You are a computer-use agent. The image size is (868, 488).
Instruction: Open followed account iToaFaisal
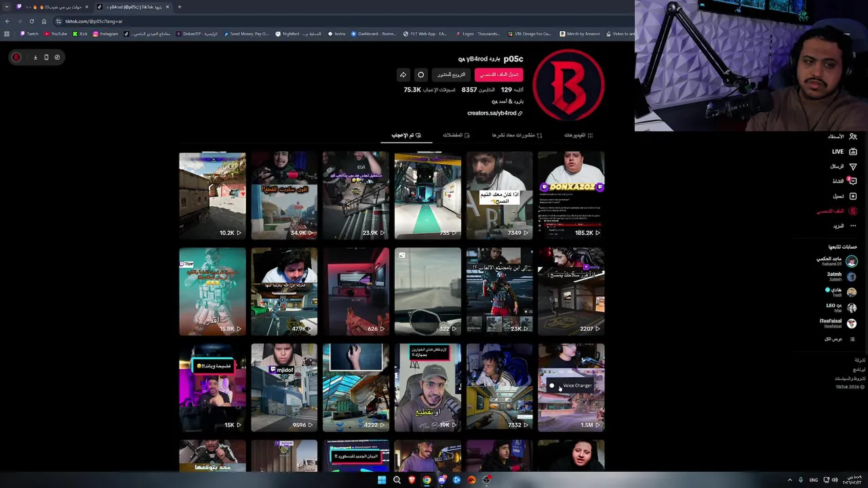[x=838, y=323]
